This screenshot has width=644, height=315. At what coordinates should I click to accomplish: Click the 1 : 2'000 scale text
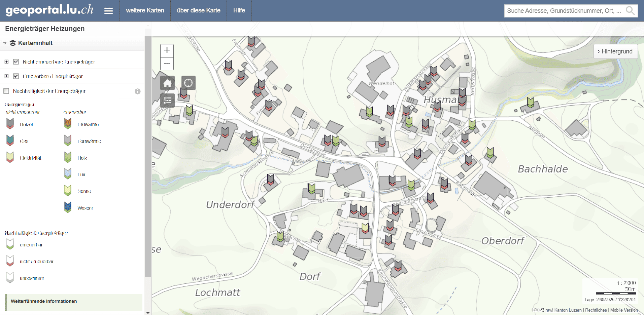(x=626, y=283)
